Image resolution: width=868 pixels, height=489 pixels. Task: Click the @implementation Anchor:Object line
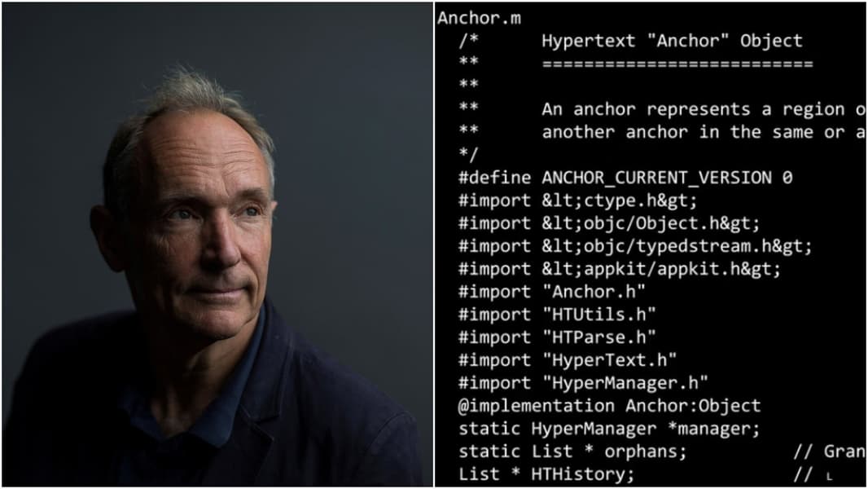tap(609, 406)
